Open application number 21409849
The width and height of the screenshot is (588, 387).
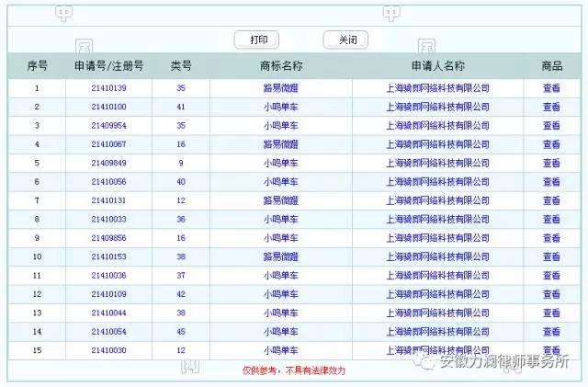108,164
